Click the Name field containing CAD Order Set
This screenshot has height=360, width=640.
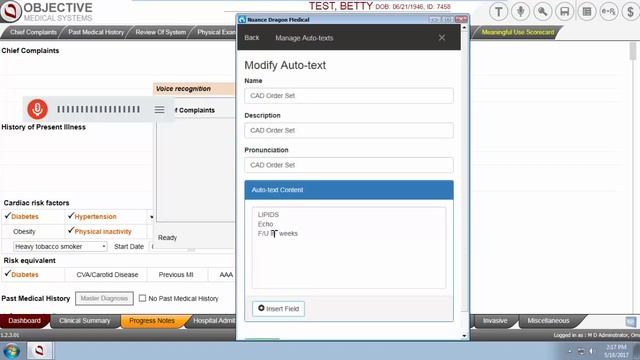click(x=349, y=96)
